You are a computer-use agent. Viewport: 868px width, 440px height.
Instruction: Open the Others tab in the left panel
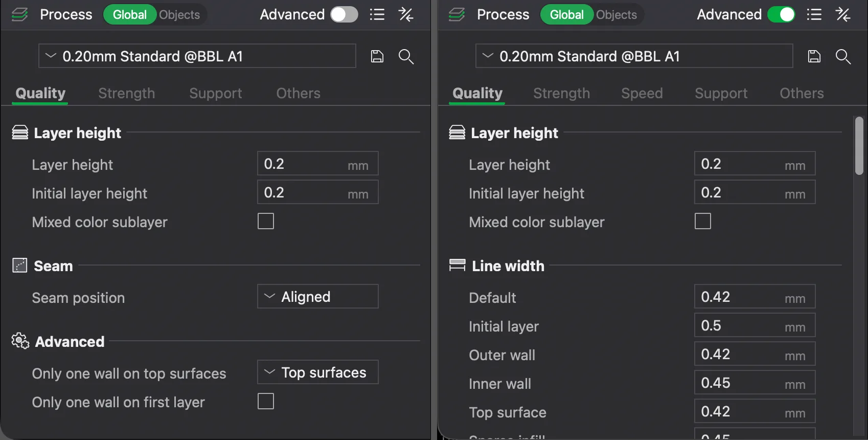[x=299, y=93]
